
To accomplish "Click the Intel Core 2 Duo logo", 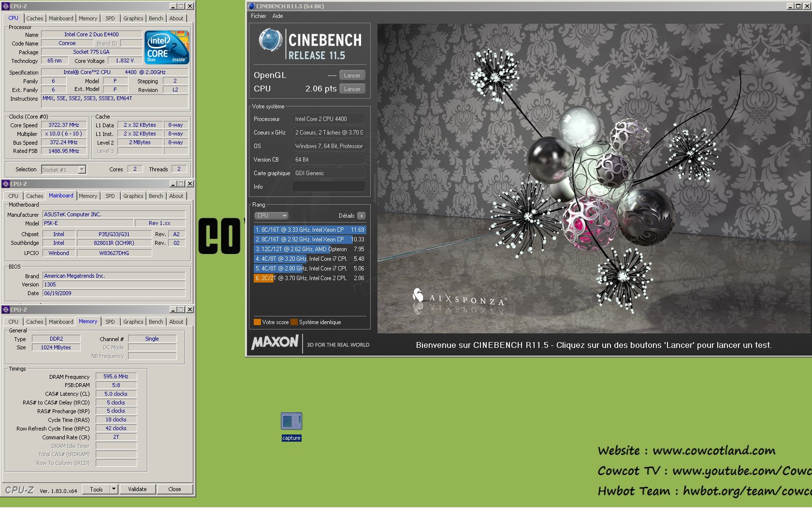I will [167, 47].
